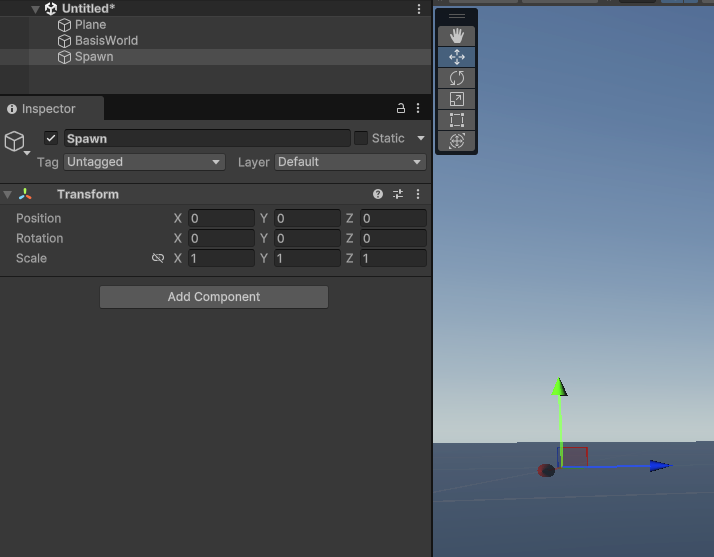Open the Tag dropdown showing Untagged
Viewport: 714px width, 557px height.
[145, 162]
